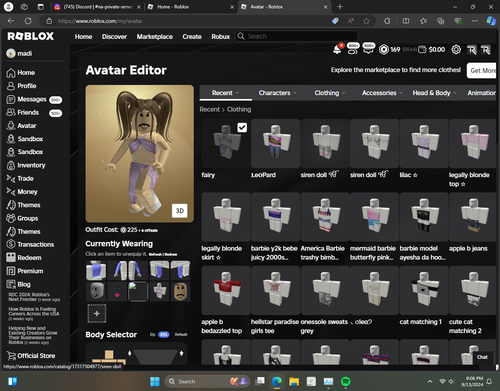Viewport: 500px width, 391px height.
Task: Open the settings gear icon
Action: pyautogui.click(x=456, y=50)
